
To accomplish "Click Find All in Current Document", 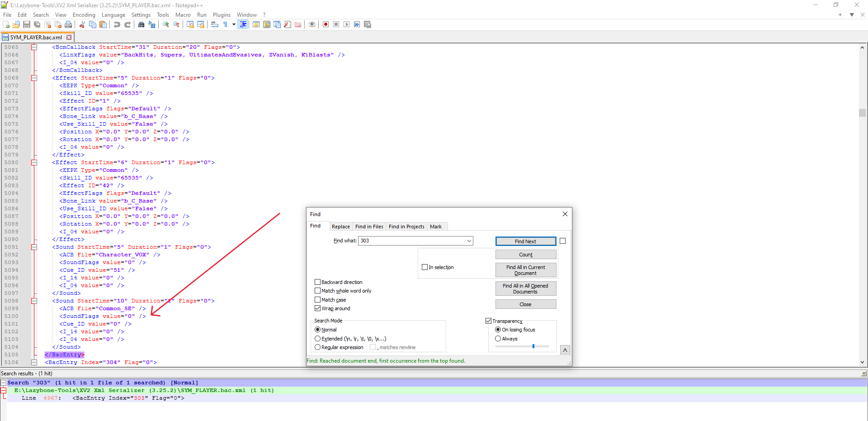I will pos(526,270).
